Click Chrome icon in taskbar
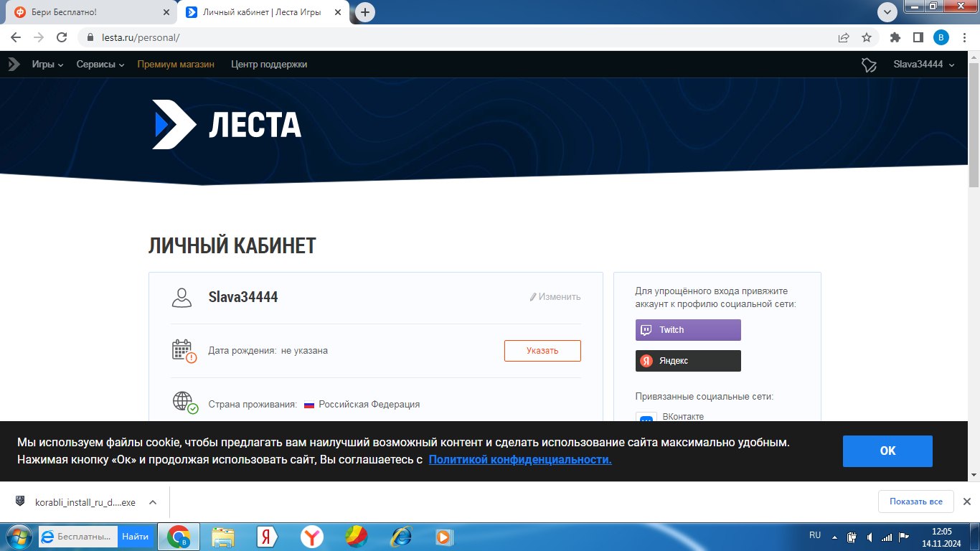 [x=179, y=537]
